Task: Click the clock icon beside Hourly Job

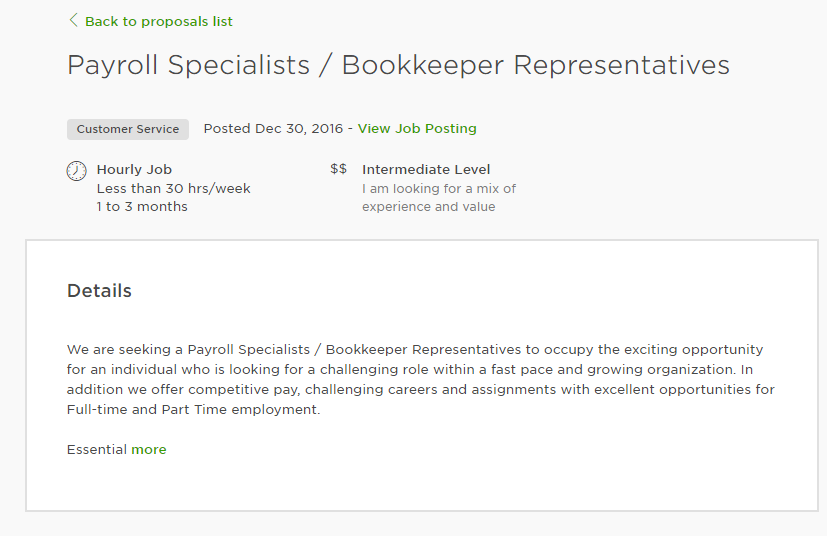Action: click(76, 171)
